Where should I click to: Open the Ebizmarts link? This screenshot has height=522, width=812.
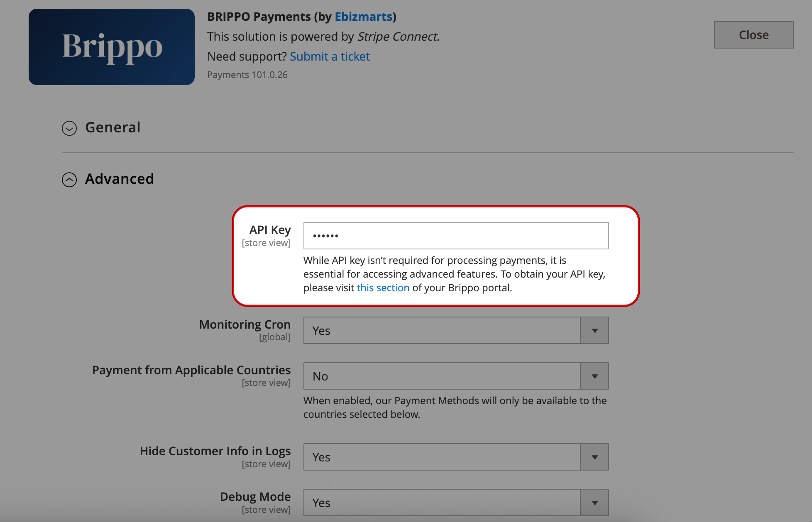click(363, 17)
